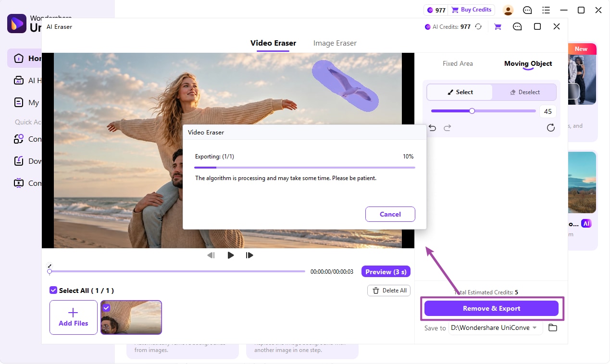This screenshot has height=364, width=610.
Task: Click the Delete All button
Action: click(389, 291)
